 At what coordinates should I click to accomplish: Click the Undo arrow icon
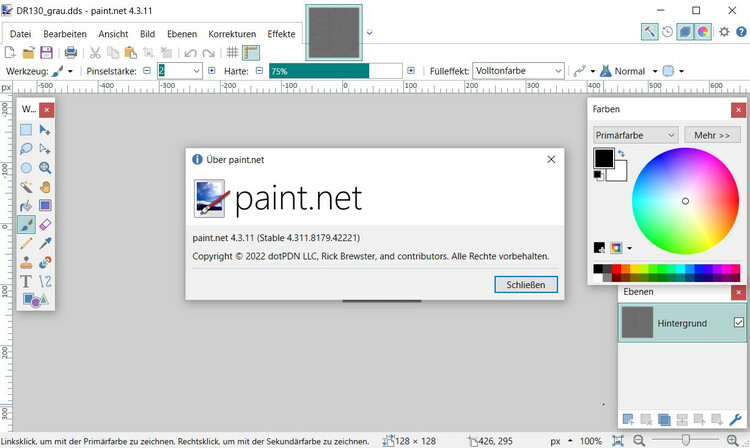coord(190,53)
